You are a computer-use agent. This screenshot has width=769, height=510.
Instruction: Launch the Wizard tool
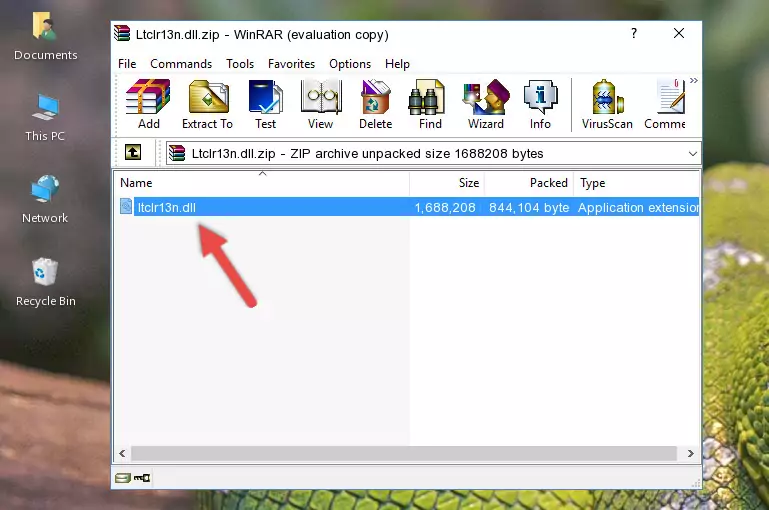[x=486, y=104]
